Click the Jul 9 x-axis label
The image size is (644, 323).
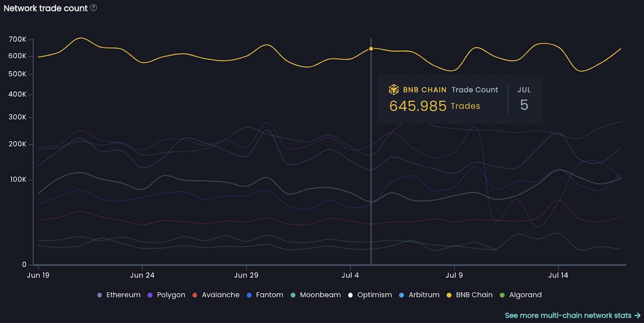click(x=454, y=275)
